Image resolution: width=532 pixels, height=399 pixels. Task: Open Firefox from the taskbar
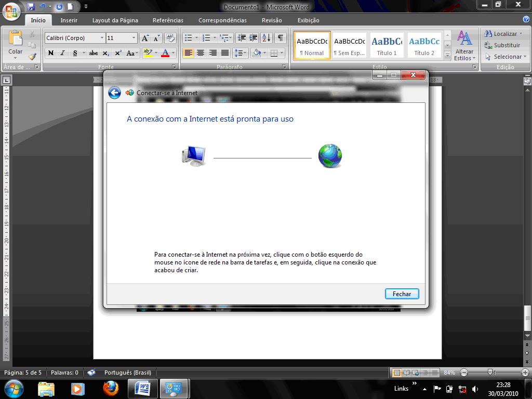111,389
